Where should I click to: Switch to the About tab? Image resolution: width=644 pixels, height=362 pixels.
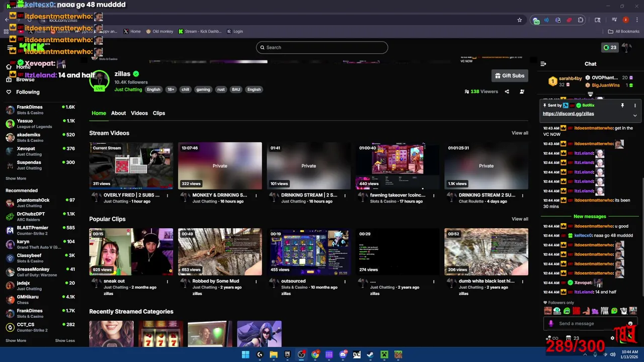click(118, 113)
